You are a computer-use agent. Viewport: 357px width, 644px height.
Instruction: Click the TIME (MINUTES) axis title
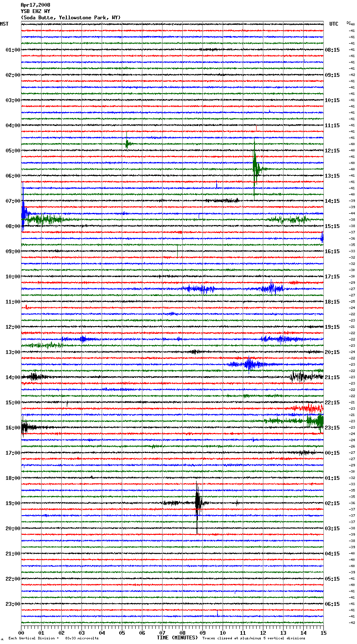click(x=177, y=638)
